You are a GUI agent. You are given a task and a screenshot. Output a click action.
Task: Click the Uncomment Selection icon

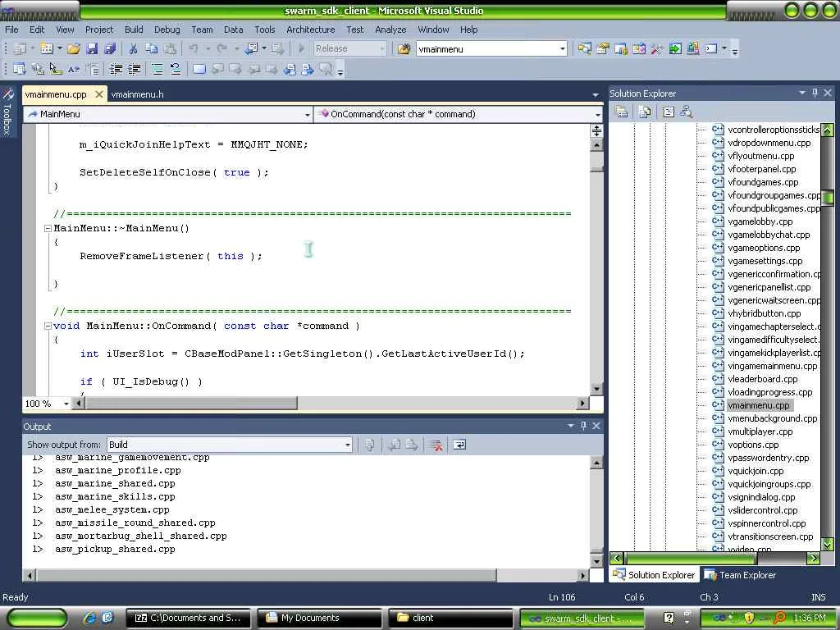click(176, 69)
